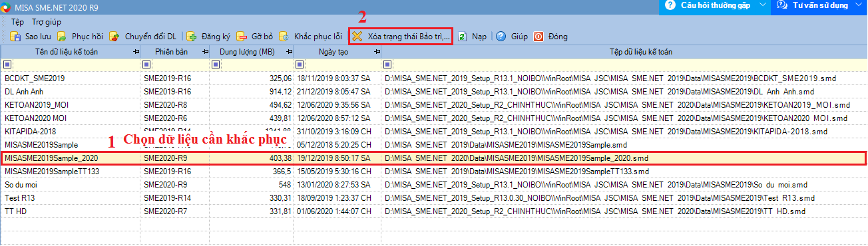
Task: Click the Nạp reload toolbar button
Action: pos(472,37)
